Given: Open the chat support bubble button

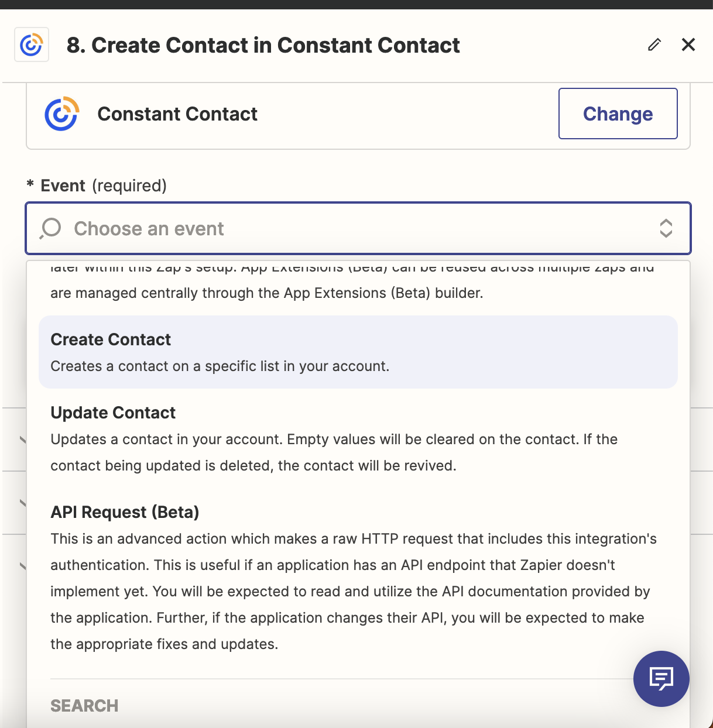Looking at the screenshot, I should pos(661,679).
